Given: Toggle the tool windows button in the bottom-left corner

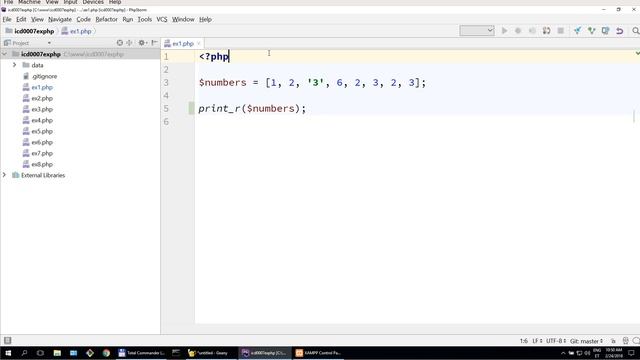Looking at the screenshot, I should click(x=7, y=340).
